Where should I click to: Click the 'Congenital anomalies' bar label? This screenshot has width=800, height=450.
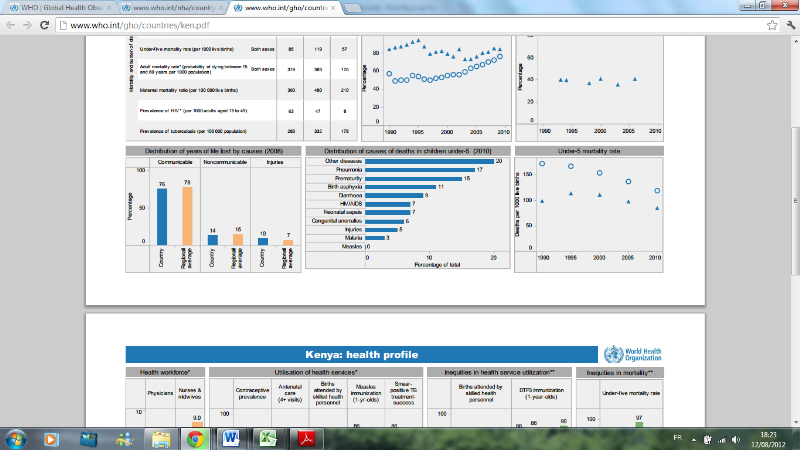(x=337, y=221)
